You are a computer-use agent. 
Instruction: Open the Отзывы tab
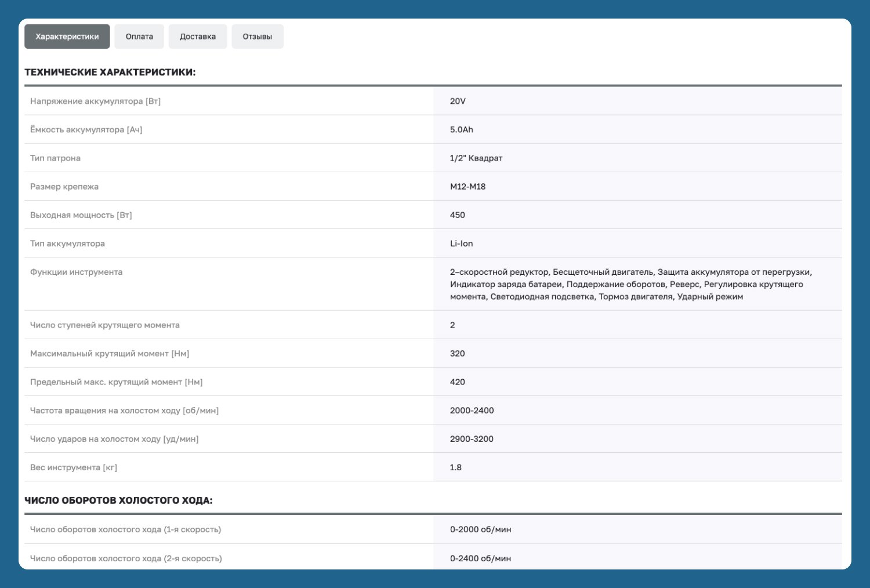pos(258,37)
